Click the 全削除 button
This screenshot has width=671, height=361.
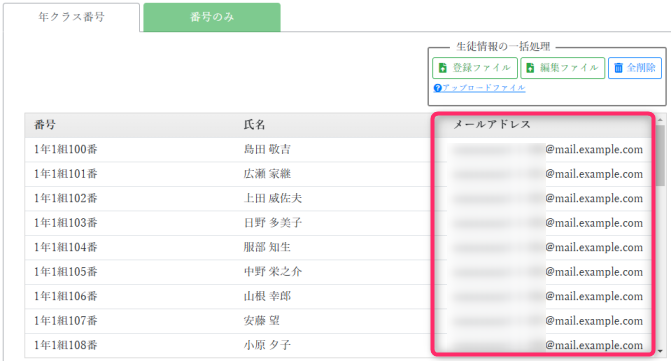(635, 68)
